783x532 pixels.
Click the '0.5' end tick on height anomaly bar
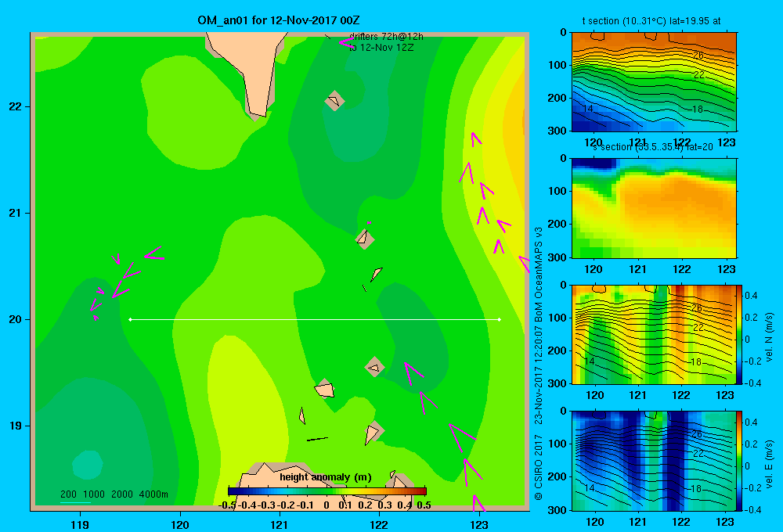tap(424, 505)
